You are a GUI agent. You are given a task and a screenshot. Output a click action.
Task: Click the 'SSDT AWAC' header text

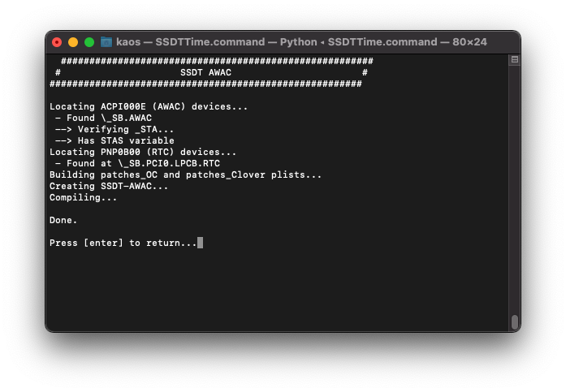[x=205, y=72]
